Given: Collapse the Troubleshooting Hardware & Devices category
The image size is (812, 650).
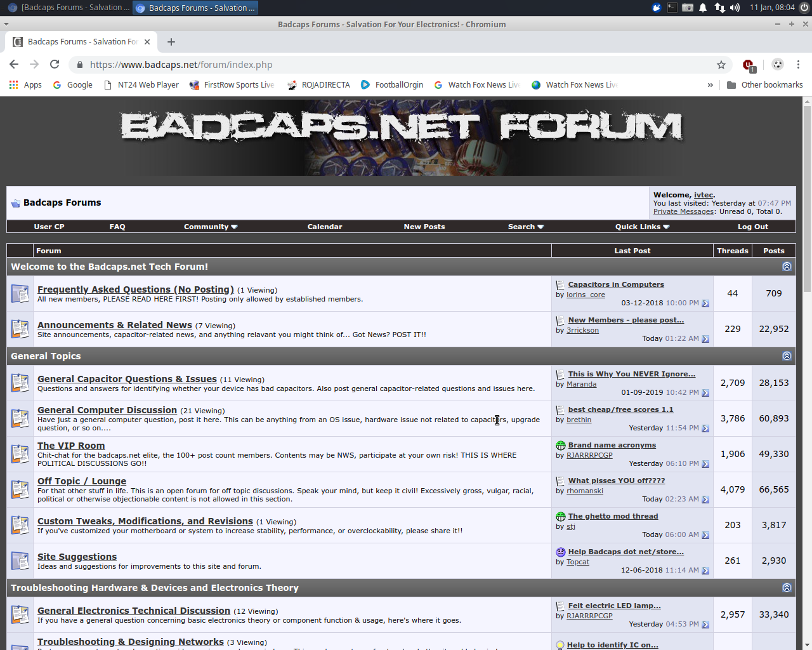Looking at the screenshot, I should click(787, 588).
